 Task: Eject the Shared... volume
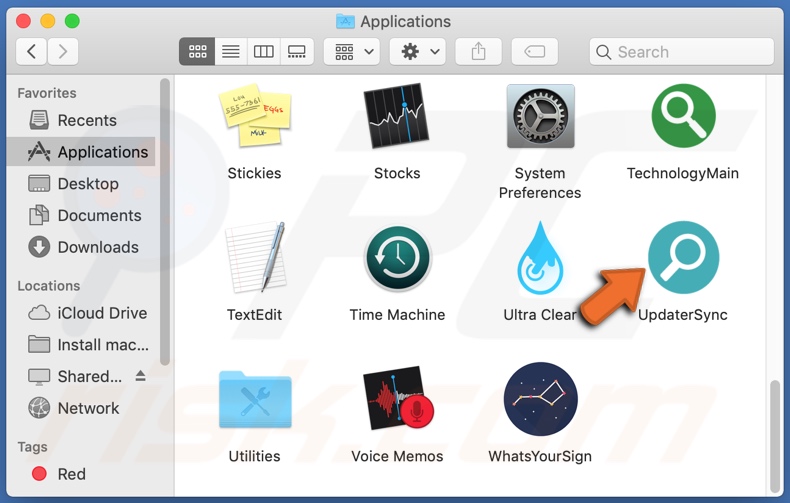coord(141,375)
